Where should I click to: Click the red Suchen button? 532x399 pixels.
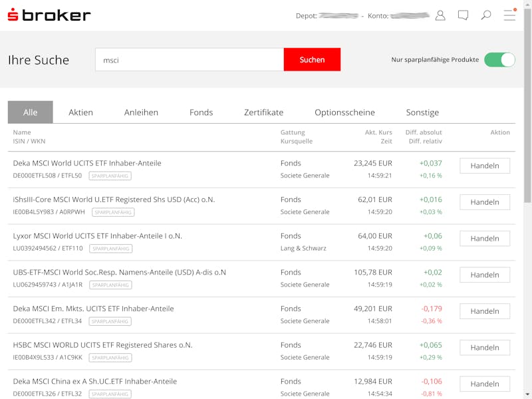312,60
